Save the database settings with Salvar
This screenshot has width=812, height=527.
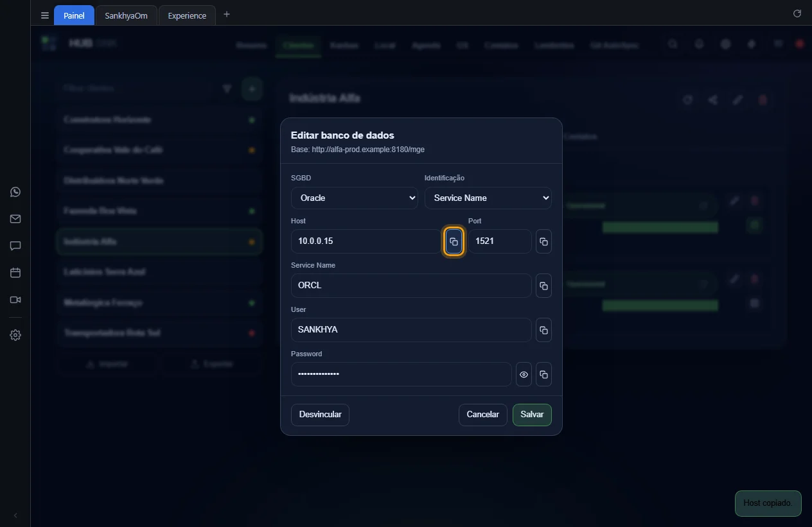click(532, 415)
